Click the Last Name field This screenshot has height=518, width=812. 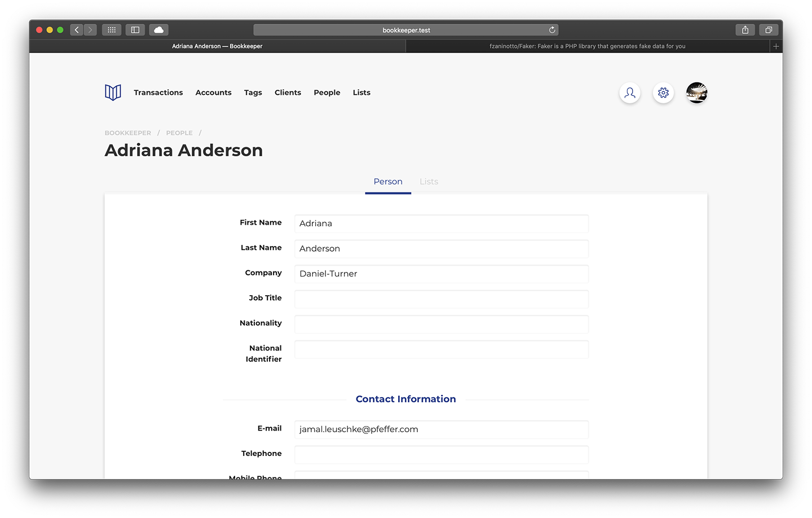click(442, 249)
